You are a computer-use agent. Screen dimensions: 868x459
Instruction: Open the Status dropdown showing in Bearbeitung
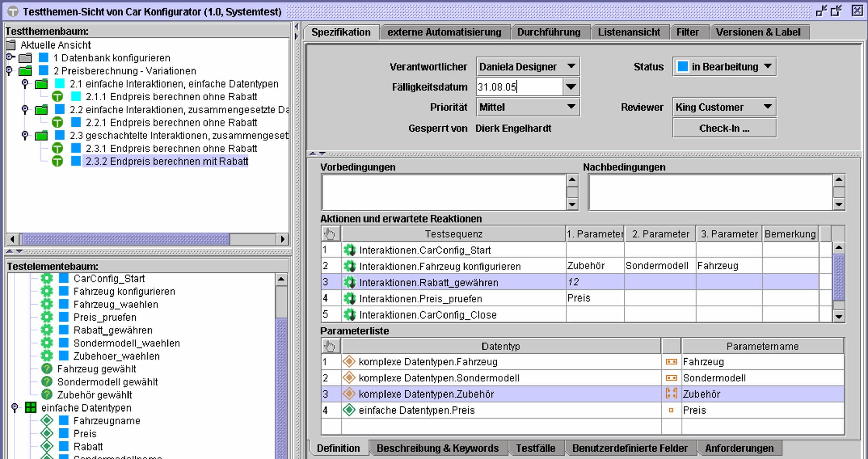(768, 66)
